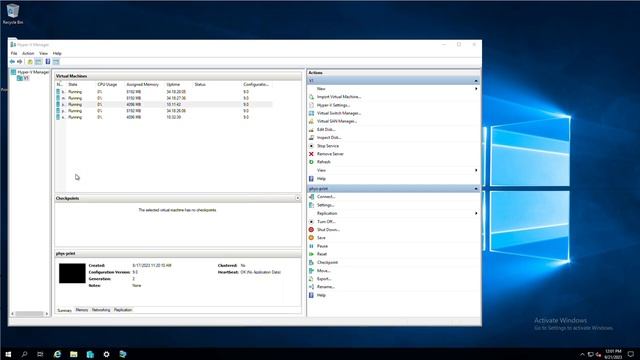
Task: Open Settings for phys-print VM
Action: click(x=325, y=205)
